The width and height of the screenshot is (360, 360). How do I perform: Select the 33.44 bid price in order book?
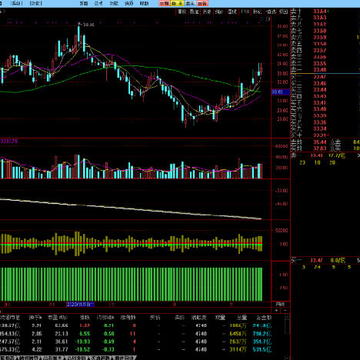click(x=320, y=90)
